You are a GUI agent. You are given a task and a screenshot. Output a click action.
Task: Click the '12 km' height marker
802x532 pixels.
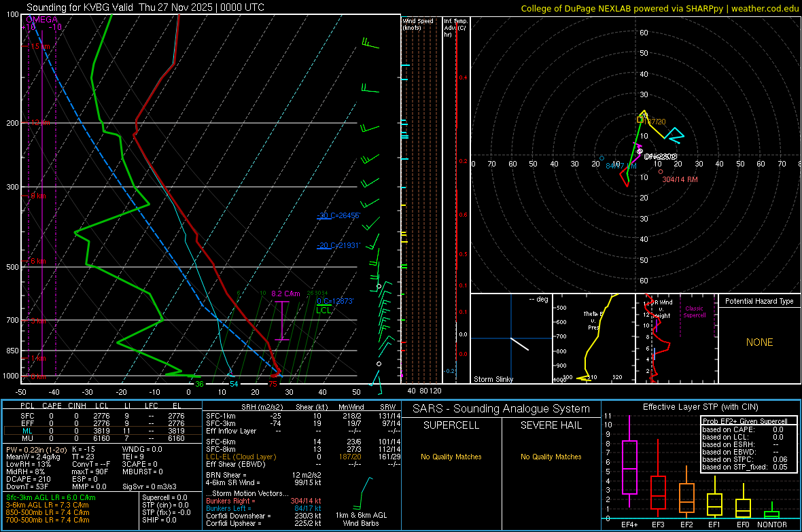(40, 123)
